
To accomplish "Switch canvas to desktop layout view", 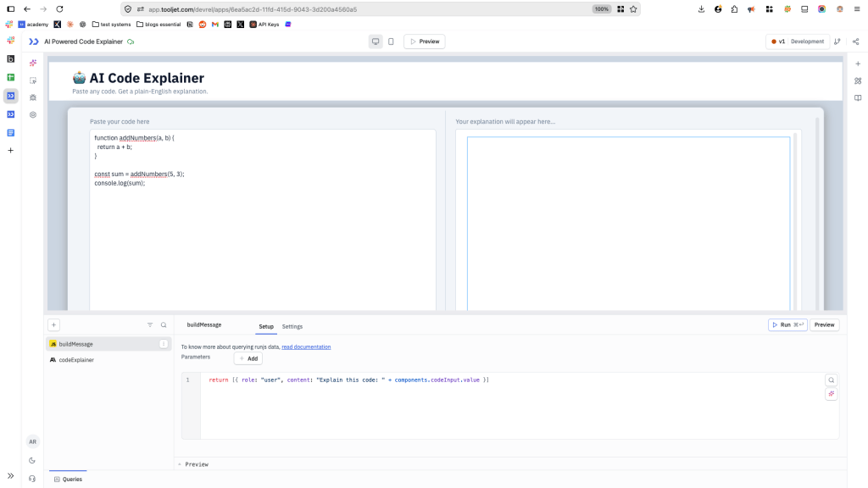I will click(375, 41).
